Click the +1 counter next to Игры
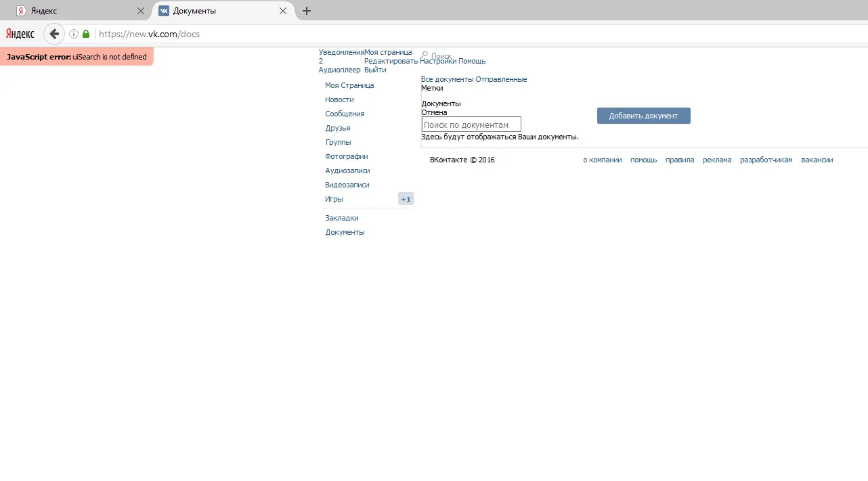 [x=406, y=199]
